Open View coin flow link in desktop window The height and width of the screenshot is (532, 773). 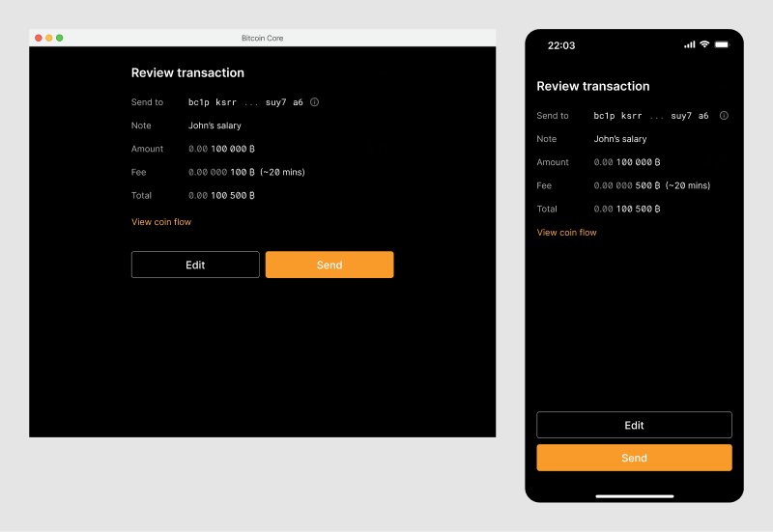161,222
